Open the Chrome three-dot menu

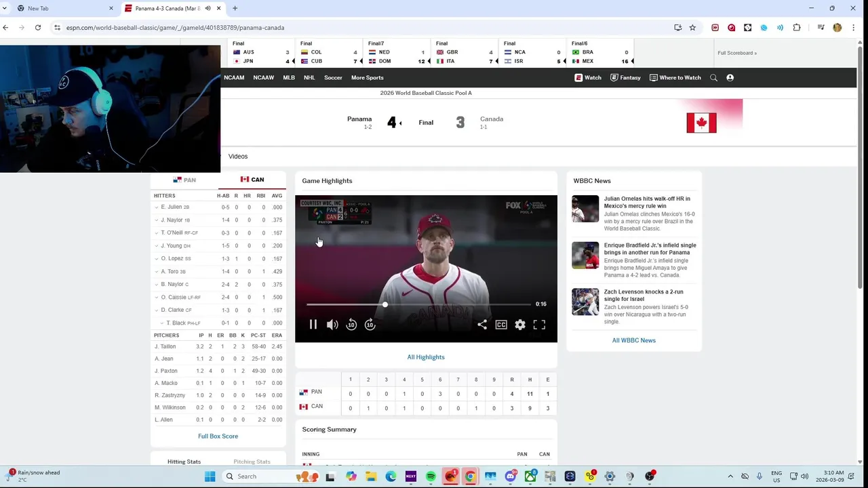tap(853, 28)
